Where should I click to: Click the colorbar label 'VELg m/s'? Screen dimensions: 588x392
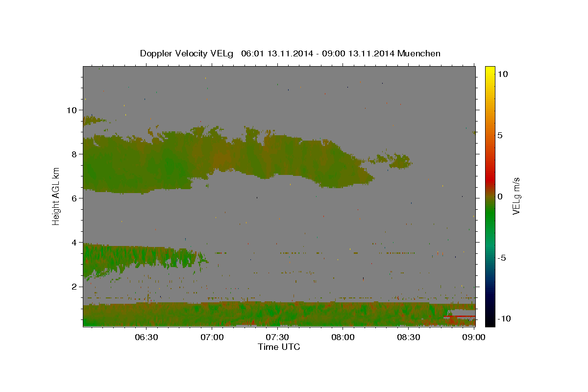pos(516,196)
